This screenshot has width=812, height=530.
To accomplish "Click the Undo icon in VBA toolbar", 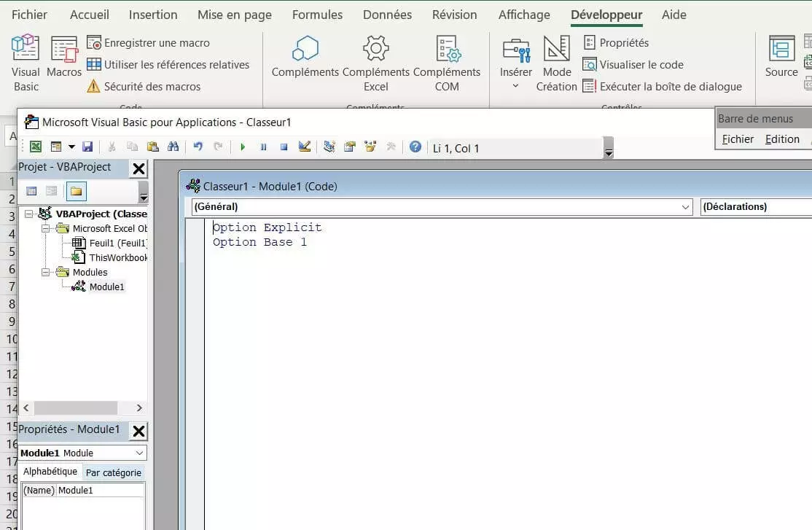I will [x=197, y=147].
